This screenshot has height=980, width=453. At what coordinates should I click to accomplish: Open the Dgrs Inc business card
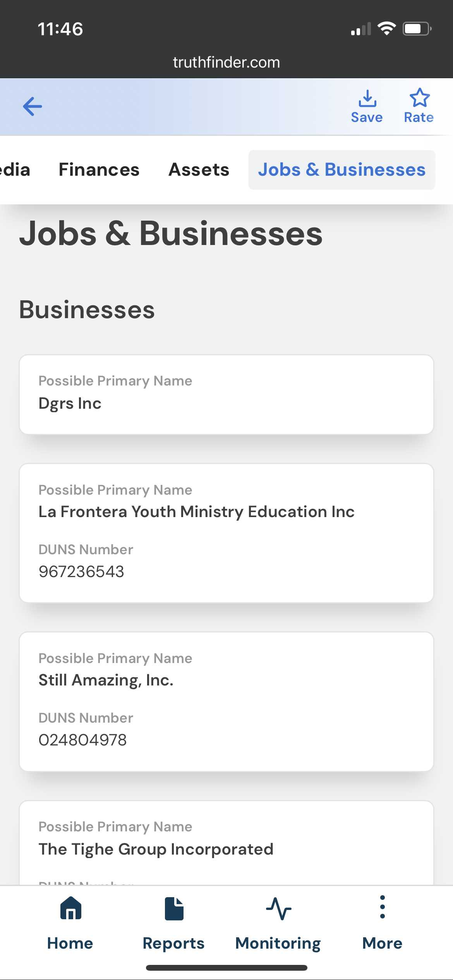click(226, 394)
